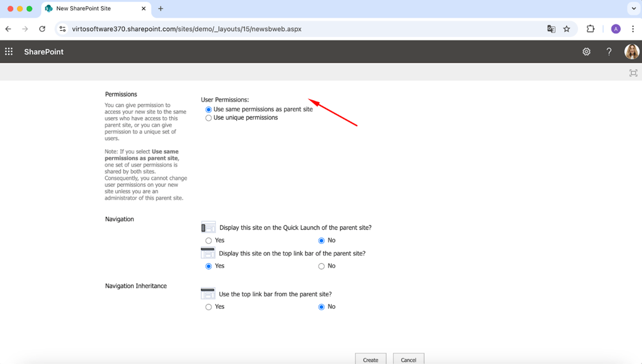Select Use same permissions as parent site
This screenshot has height=364, width=642.
pyautogui.click(x=208, y=110)
